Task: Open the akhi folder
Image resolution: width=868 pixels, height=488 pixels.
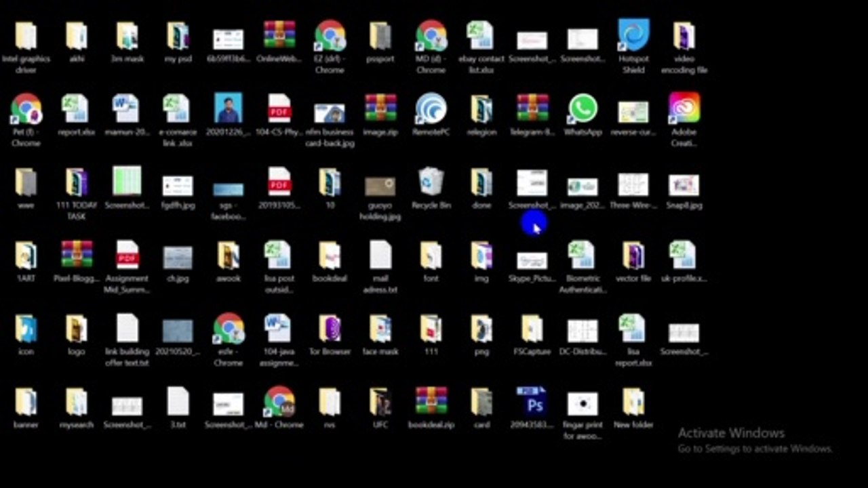Action: pyautogui.click(x=76, y=36)
